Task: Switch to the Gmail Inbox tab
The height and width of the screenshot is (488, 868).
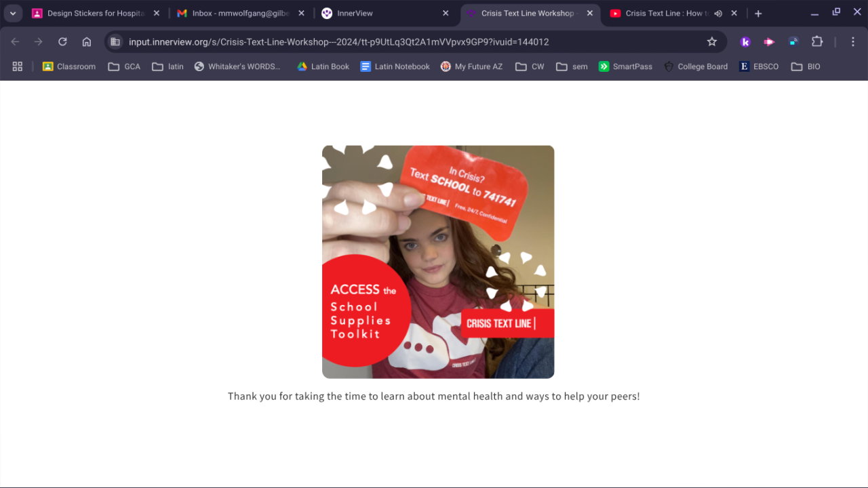Action: tap(241, 14)
